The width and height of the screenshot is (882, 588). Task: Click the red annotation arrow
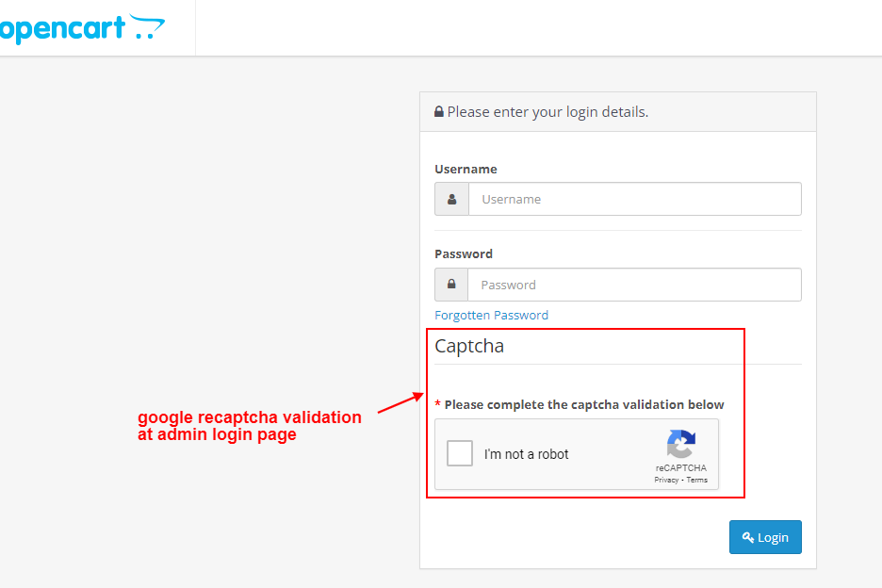click(400, 402)
